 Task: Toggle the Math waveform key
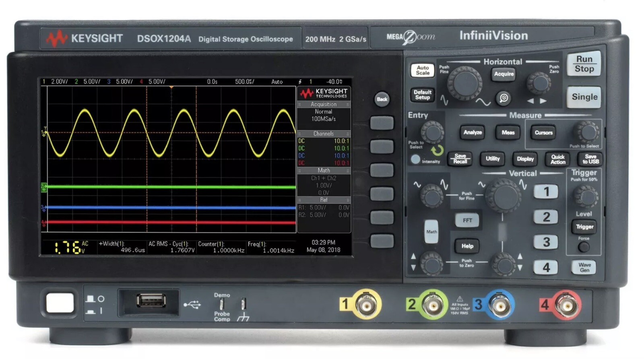coord(431,231)
